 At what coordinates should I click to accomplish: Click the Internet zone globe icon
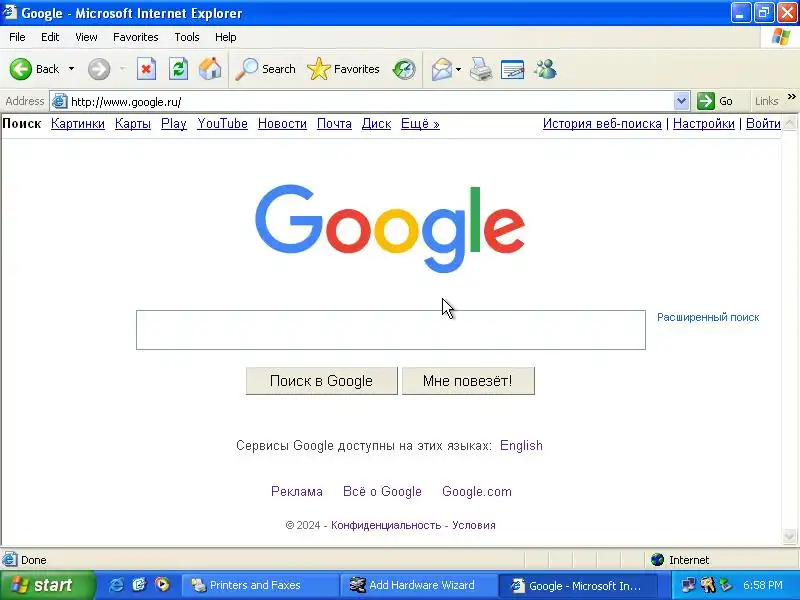[658, 560]
